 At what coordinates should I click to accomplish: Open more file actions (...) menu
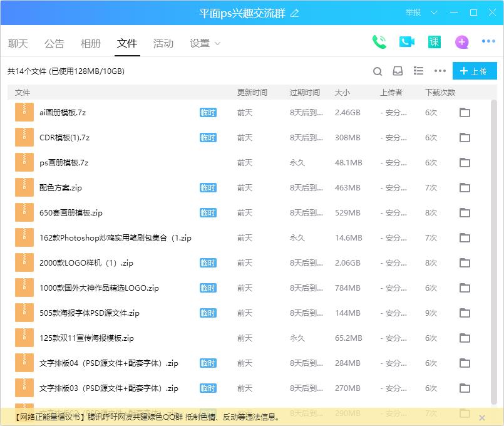point(440,71)
